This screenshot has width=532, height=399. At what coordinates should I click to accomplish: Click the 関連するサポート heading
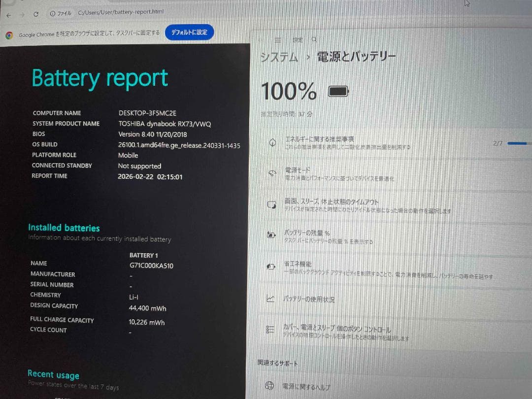277,363
